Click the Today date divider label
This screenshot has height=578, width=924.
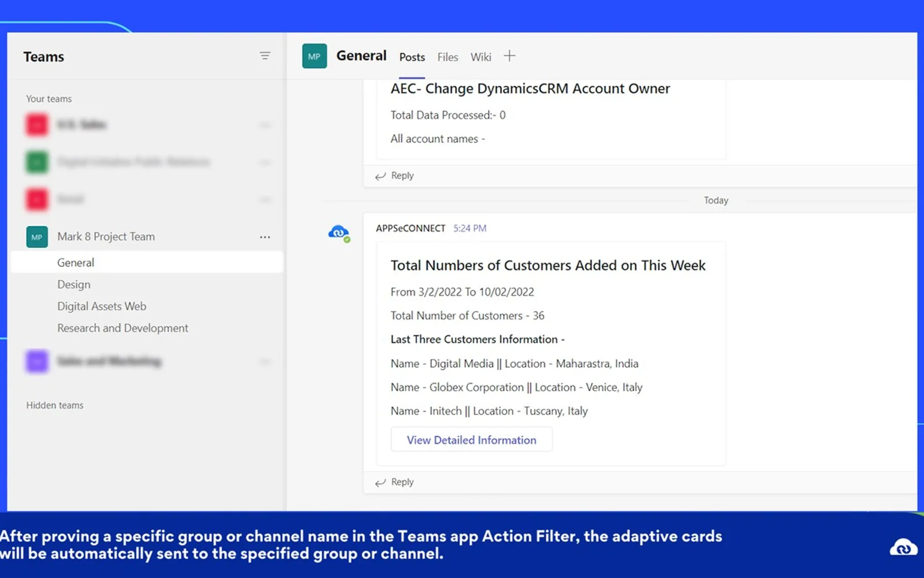pyautogui.click(x=716, y=201)
